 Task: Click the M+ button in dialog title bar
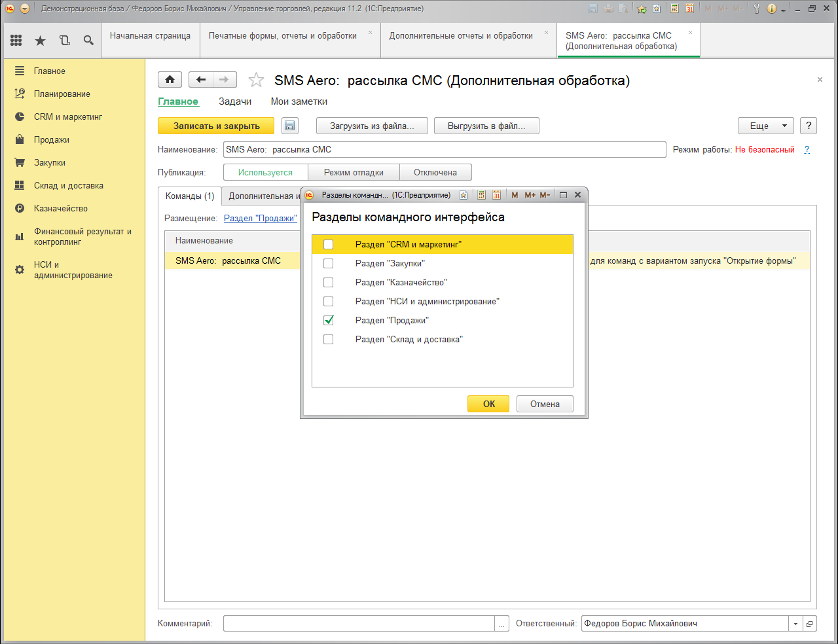click(x=530, y=195)
